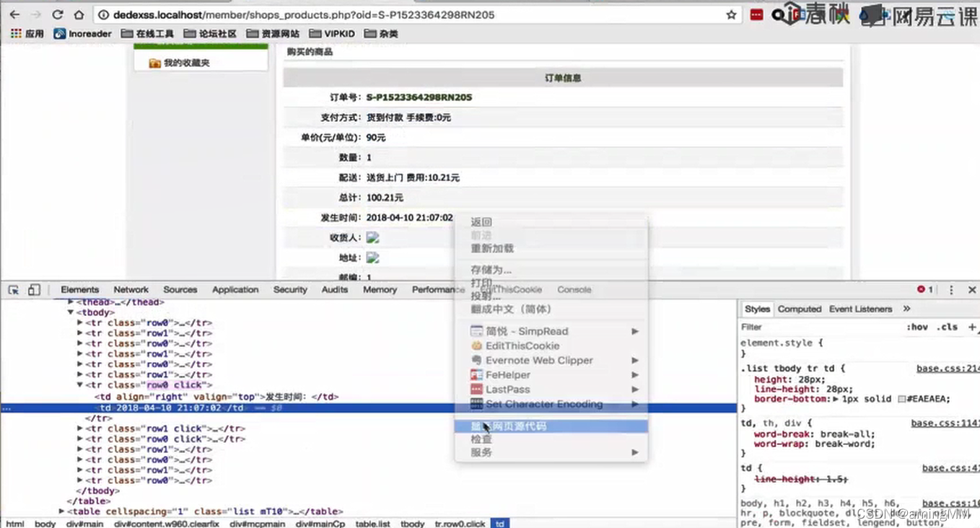980x528 pixels.
Task: Open the LastPass submenu
Action: pos(551,389)
